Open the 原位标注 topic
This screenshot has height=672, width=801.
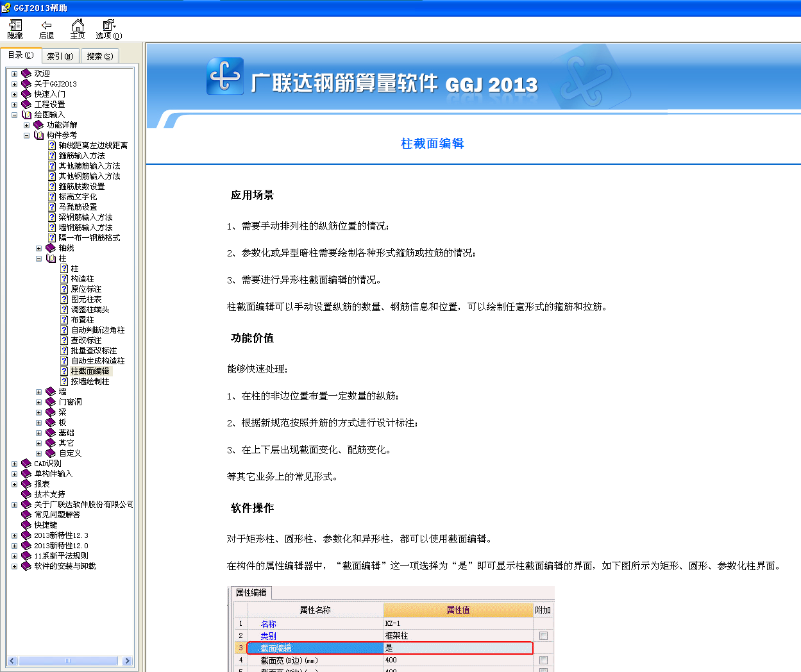click(x=86, y=289)
